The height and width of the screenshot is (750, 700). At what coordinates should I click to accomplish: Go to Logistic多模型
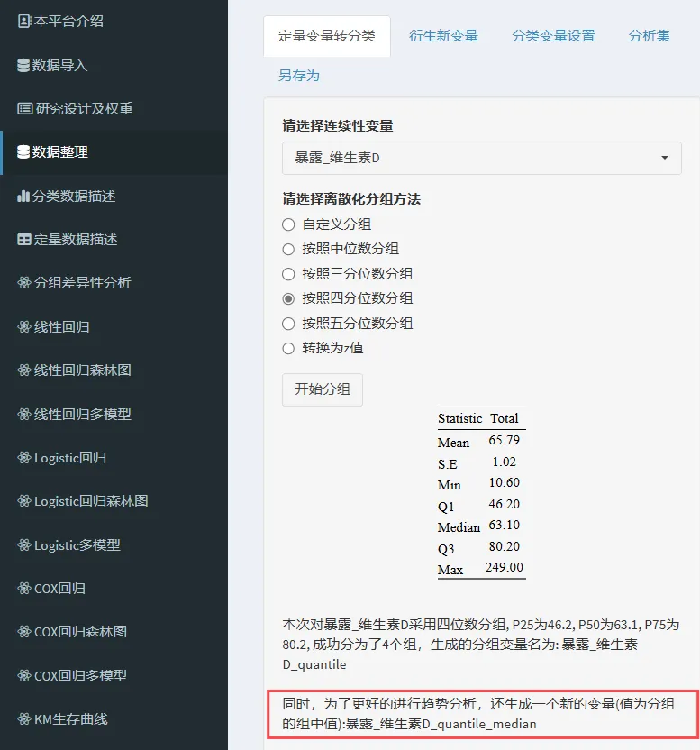114,544
